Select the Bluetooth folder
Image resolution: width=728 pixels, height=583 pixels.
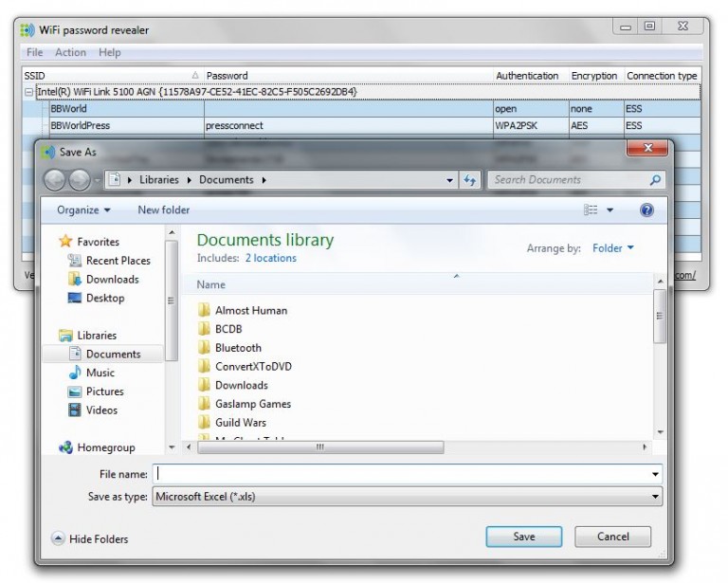(x=238, y=348)
